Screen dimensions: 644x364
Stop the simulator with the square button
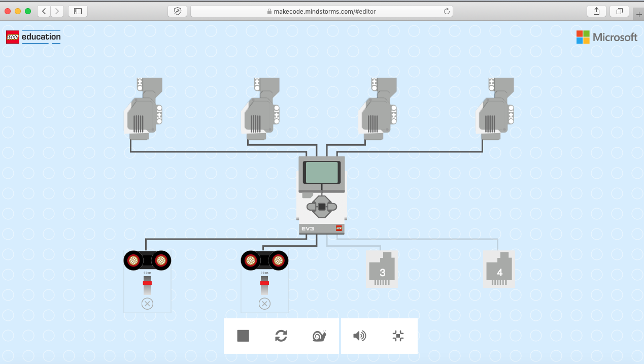tap(243, 336)
